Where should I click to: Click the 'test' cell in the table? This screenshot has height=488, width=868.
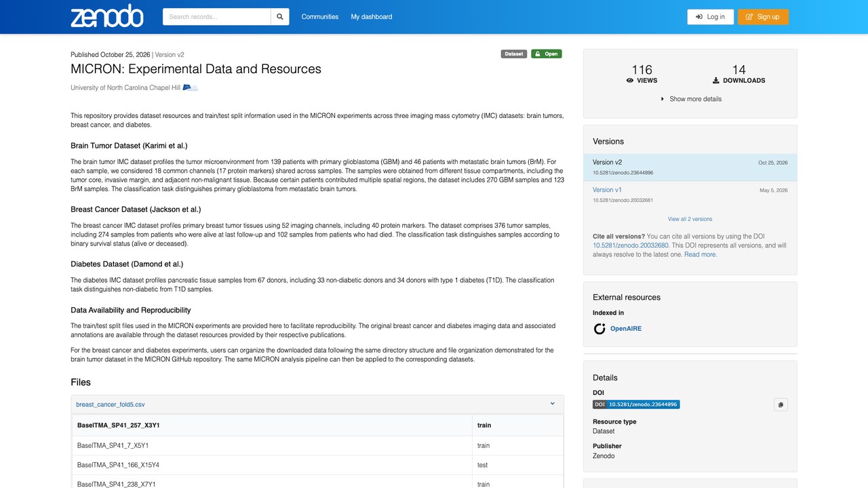517,465
